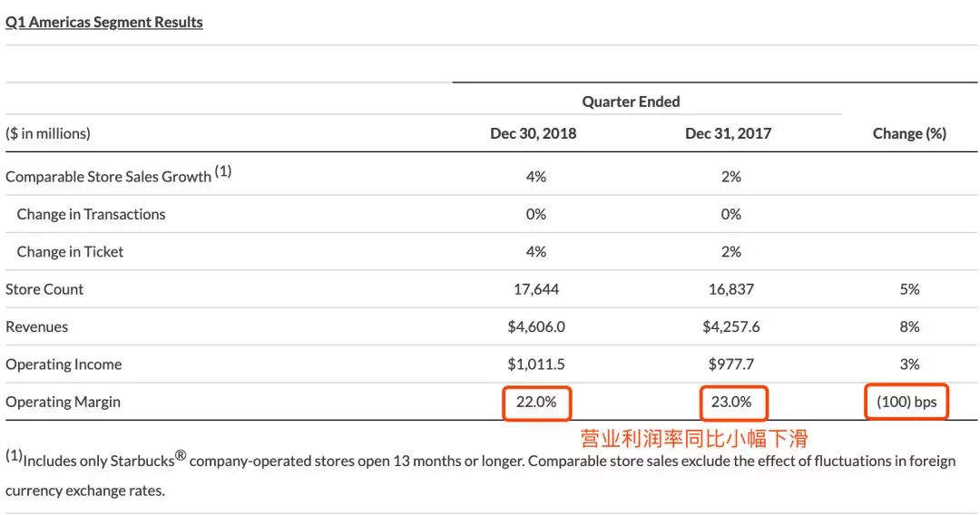Screen dimensions: 980x515
Task: Click the orange Chinese annotation text
Action: pos(694,439)
